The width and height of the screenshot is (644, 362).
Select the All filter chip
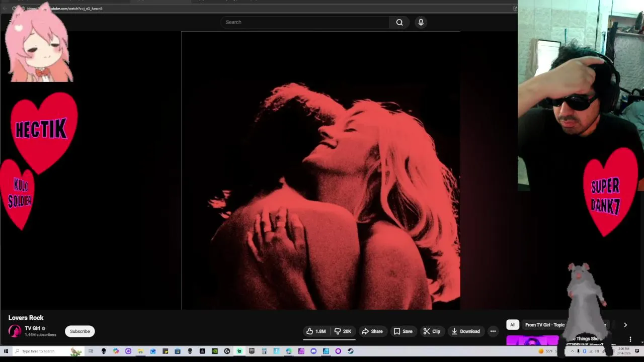tap(513, 325)
